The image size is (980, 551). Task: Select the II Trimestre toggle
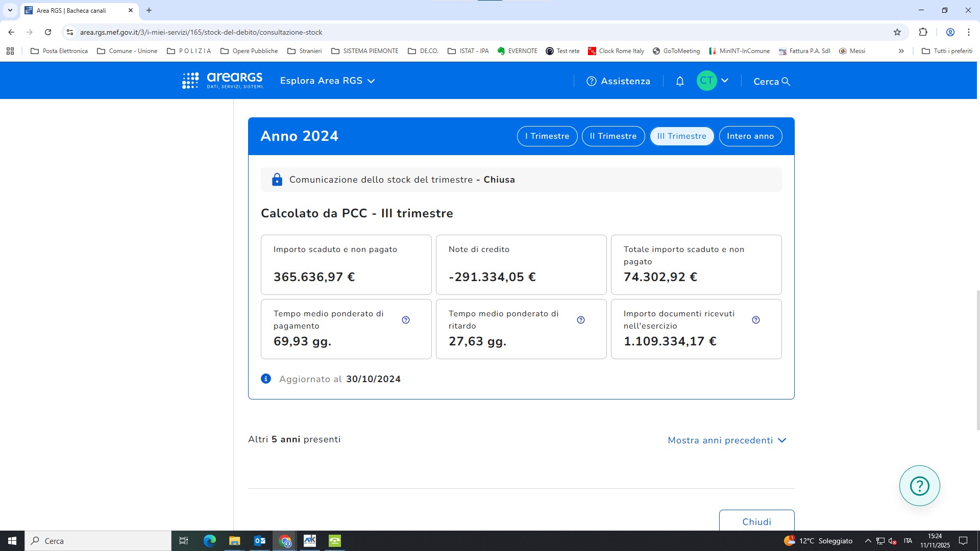(x=613, y=136)
